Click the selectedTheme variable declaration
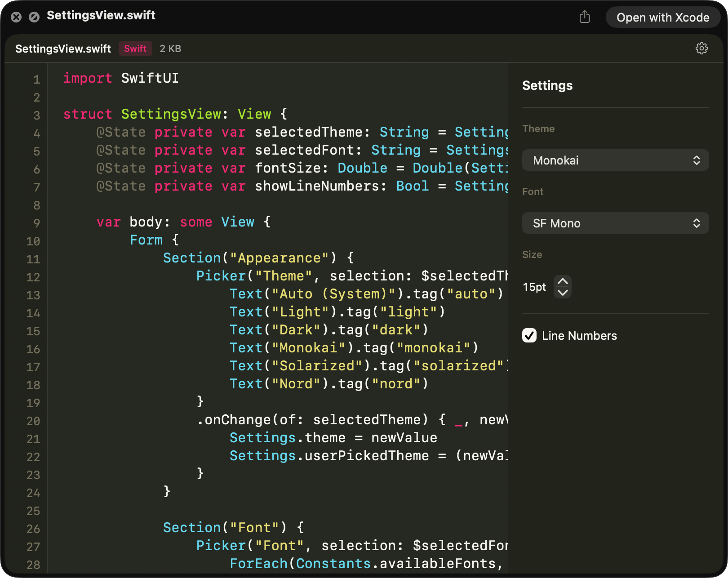 (x=302, y=132)
